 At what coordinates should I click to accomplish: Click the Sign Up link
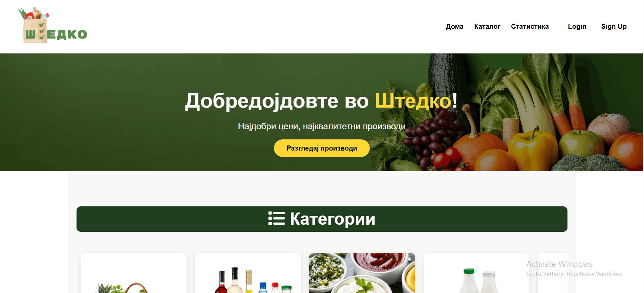coord(614,26)
